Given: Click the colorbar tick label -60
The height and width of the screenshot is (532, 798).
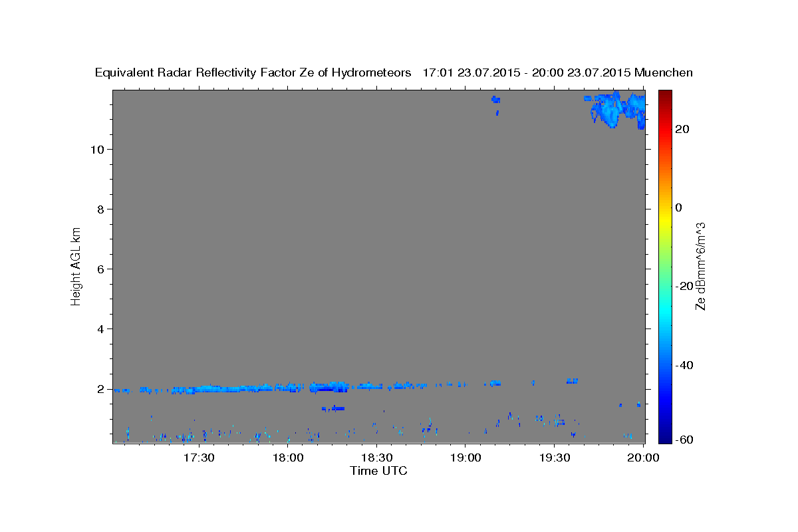Looking at the screenshot, I should tap(685, 440).
